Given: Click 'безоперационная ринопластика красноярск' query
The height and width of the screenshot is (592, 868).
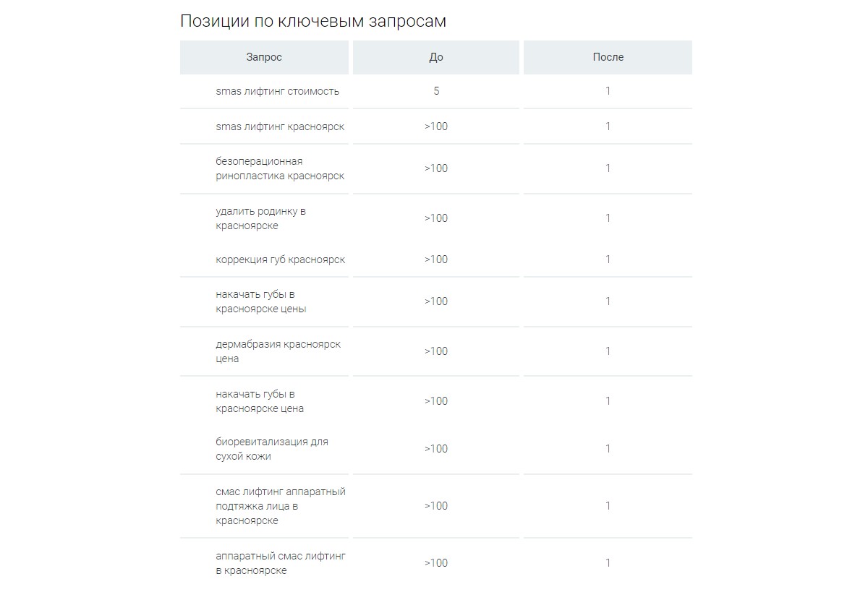Looking at the screenshot, I should 280,168.
